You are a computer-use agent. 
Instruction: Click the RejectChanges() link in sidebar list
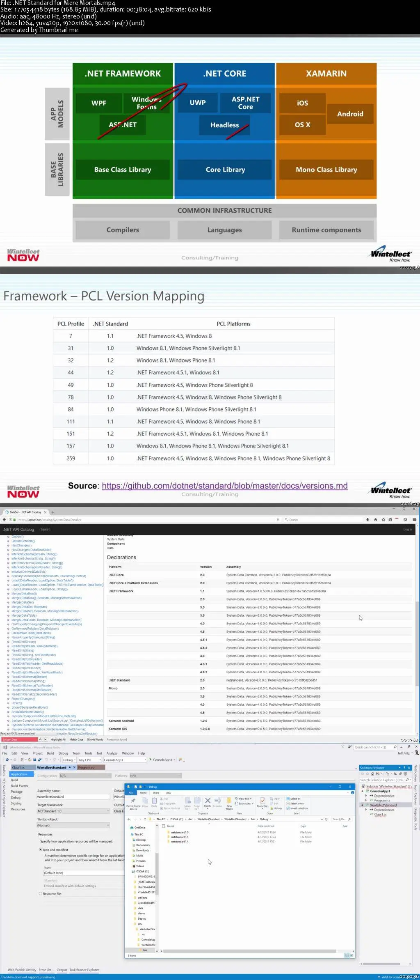tap(23, 698)
